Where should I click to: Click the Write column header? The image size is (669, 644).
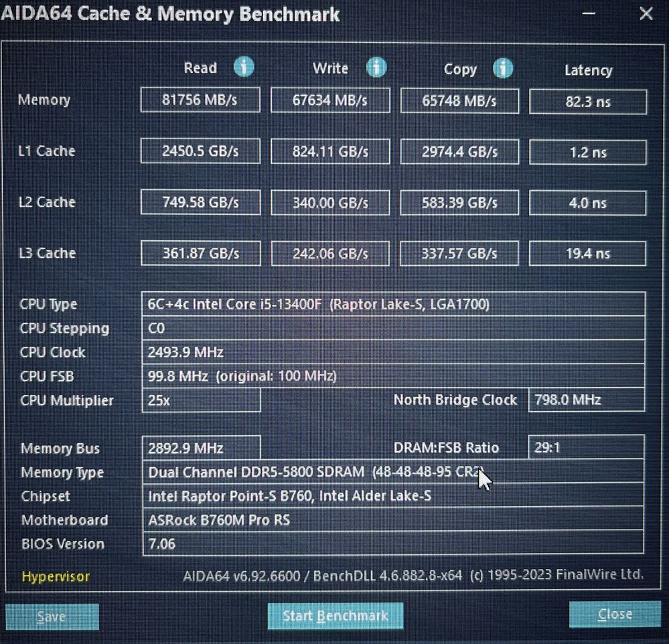(x=330, y=68)
